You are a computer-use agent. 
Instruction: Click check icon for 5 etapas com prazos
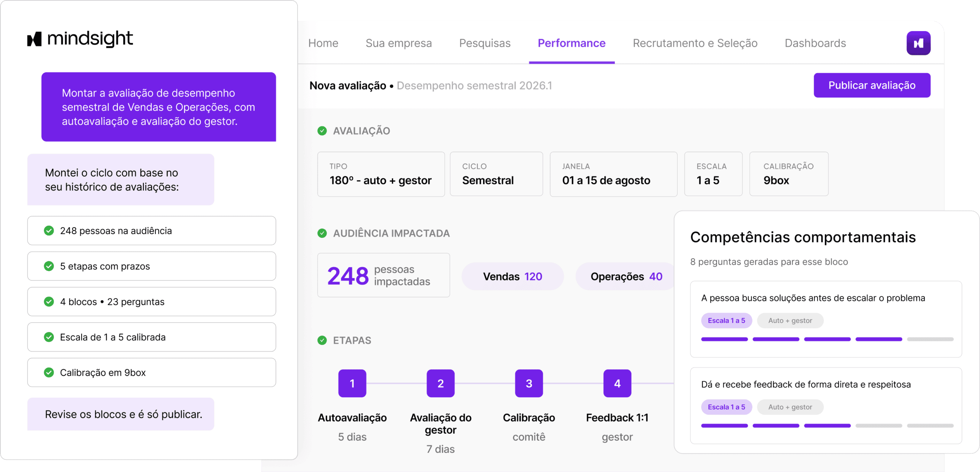pos(49,266)
